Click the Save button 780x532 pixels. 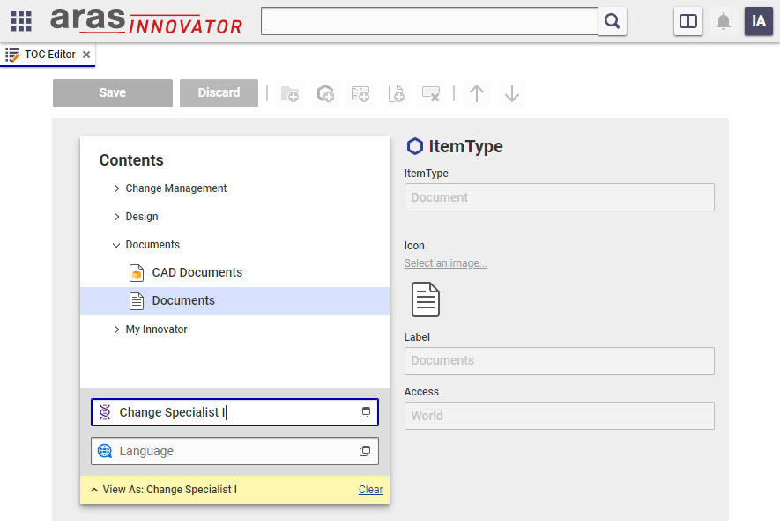click(x=113, y=93)
